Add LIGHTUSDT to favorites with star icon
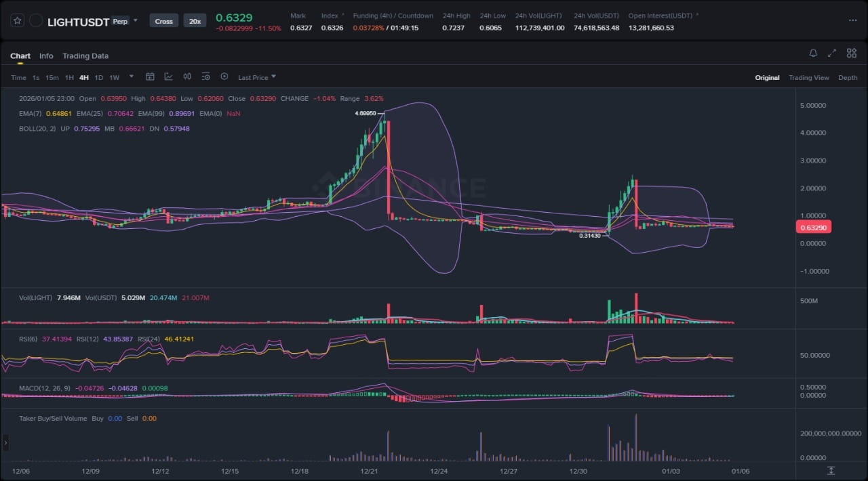This screenshot has height=481, width=868. pos(18,21)
